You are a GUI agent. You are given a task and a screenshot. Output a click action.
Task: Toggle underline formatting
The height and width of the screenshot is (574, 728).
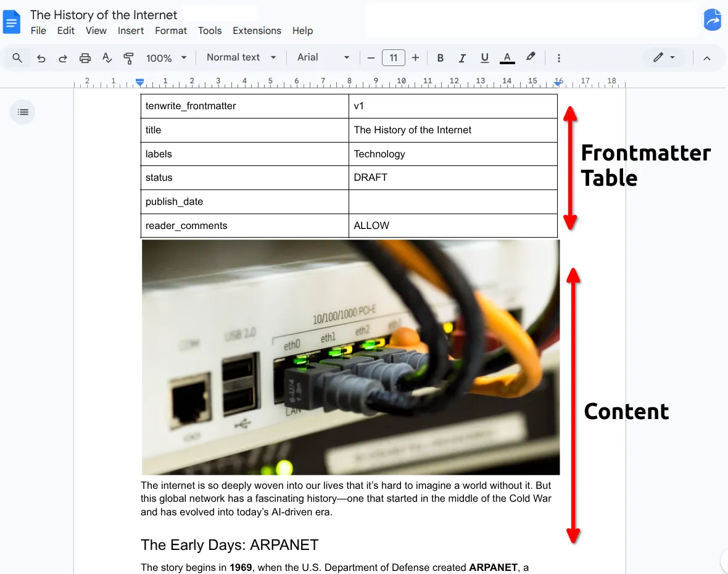click(484, 57)
